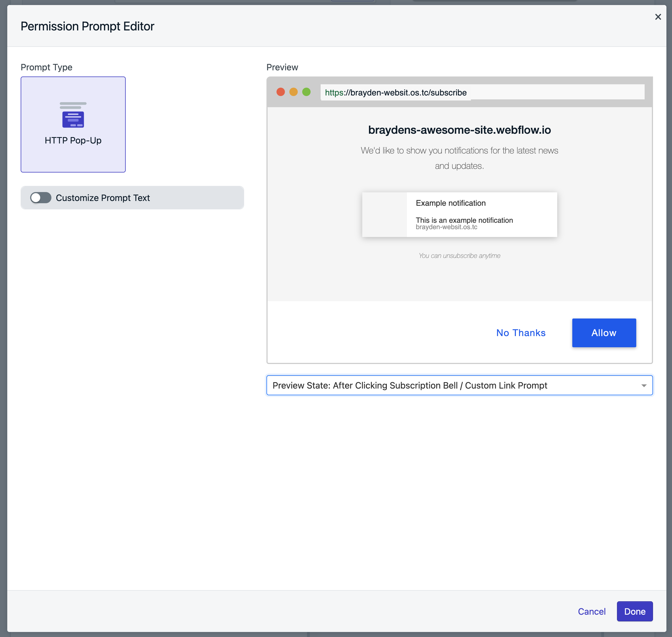Image resolution: width=672 pixels, height=637 pixels.
Task: Click the notification image placeholder
Action: click(x=385, y=215)
